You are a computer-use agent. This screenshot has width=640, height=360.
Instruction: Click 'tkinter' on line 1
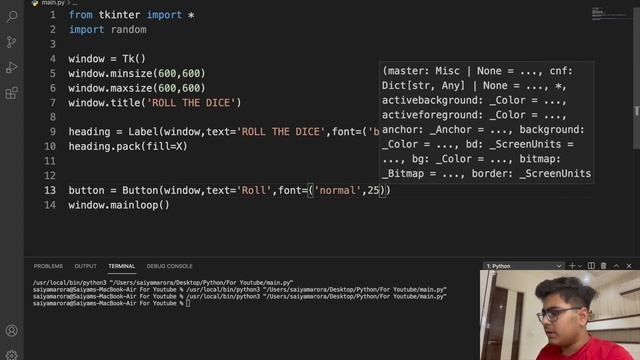point(119,15)
